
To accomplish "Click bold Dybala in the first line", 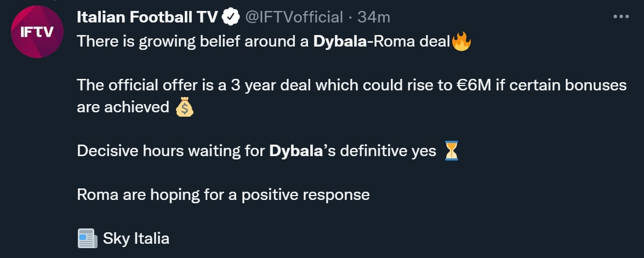I will (x=339, y=42).
